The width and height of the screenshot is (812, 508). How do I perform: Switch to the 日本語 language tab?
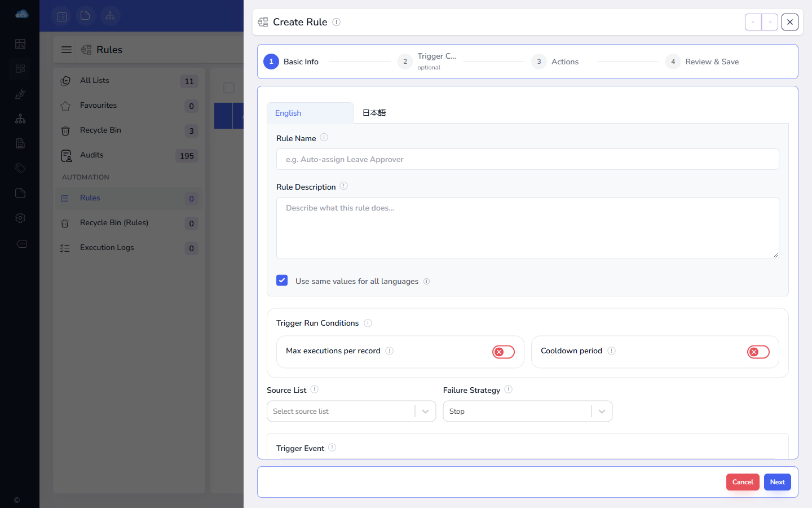(374, 113)
